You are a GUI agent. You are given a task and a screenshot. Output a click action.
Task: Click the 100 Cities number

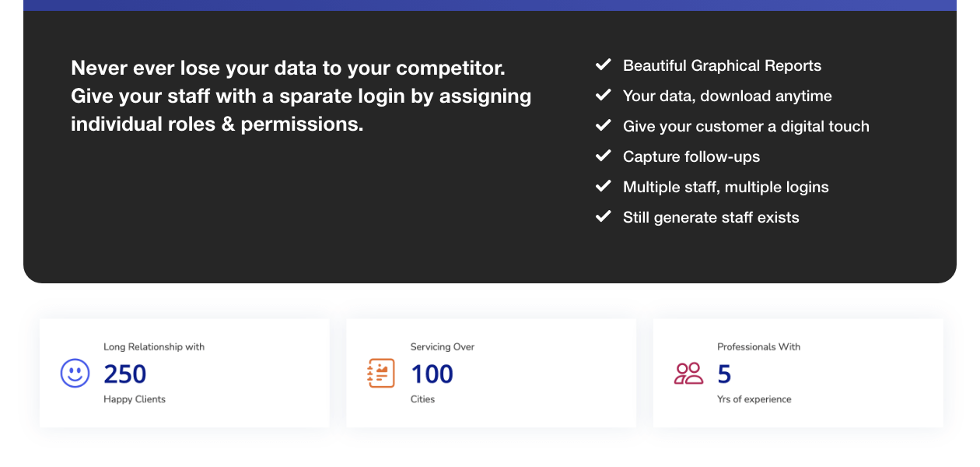[x=432, y=374]
